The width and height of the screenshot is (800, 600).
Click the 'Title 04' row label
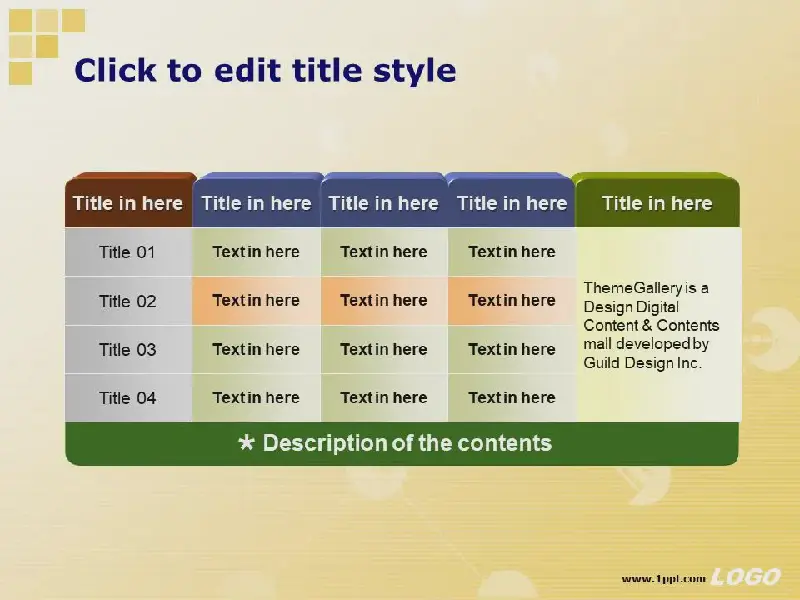pos(128,398)
